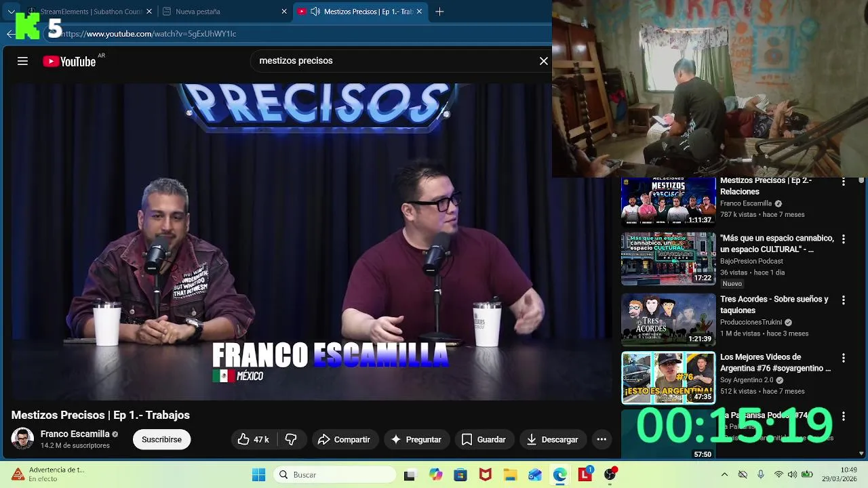Screen dimensions: 868x488
Task: Open a new browser tab with plus
Action: click(x=439, y=12)
